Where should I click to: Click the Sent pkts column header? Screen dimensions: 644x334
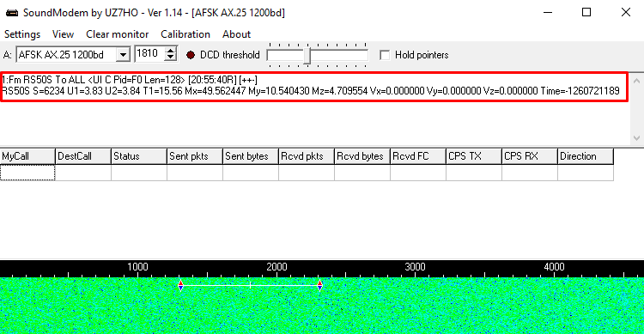[195, 156]
